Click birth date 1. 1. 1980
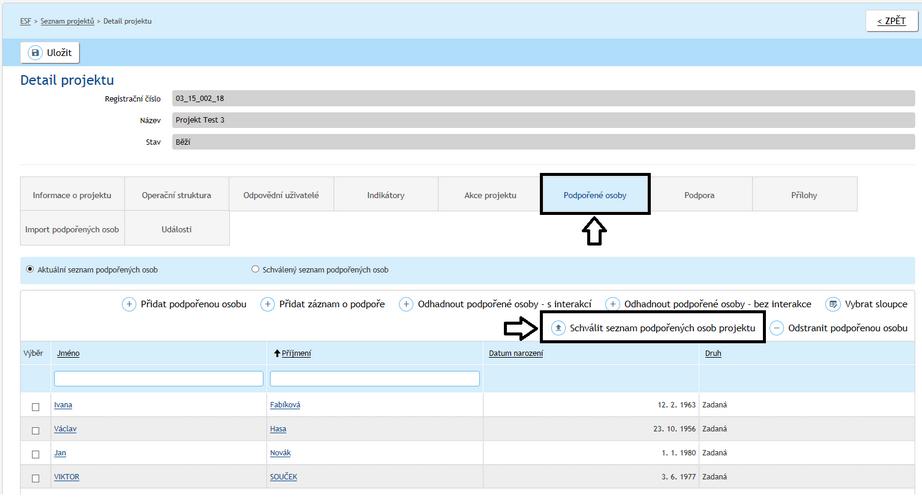 click(679, 453)
